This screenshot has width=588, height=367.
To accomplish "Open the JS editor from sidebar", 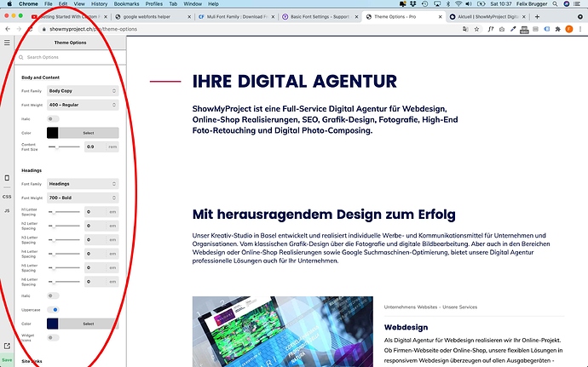I will pyautogui.click(x=7, y=209).
